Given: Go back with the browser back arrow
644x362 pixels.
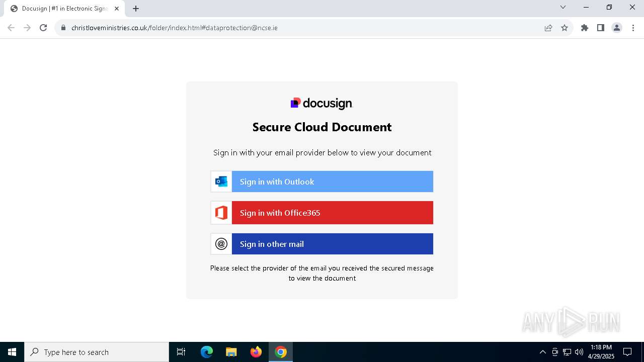Looking at the screenshot, I should 11,28.
